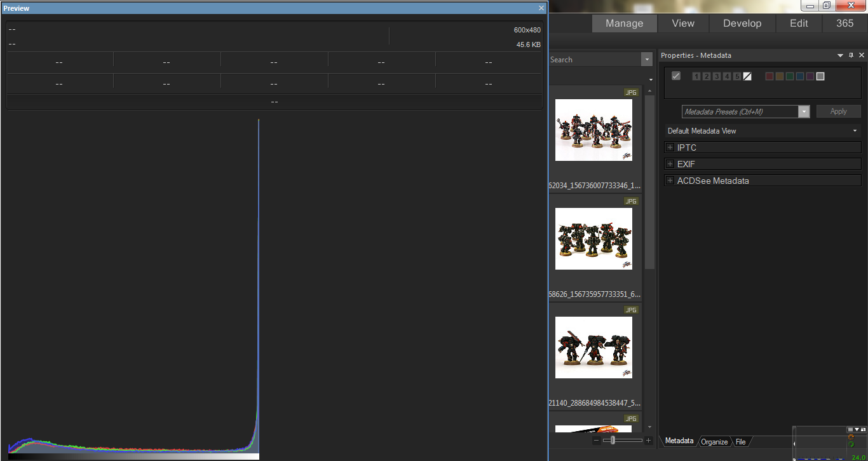Open the Properties panel menu arrow
This screenshot has height=461, width=868.
pyautogui.click(x=841, y=55)
